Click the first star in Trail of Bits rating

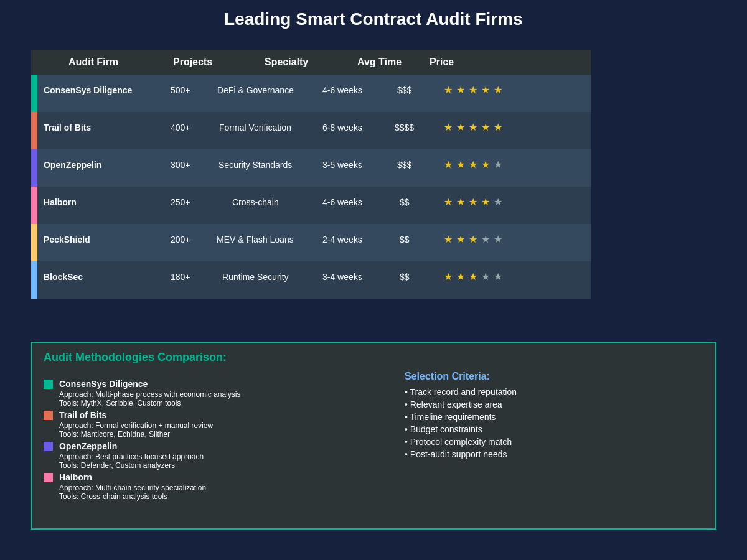click(448, 128)
